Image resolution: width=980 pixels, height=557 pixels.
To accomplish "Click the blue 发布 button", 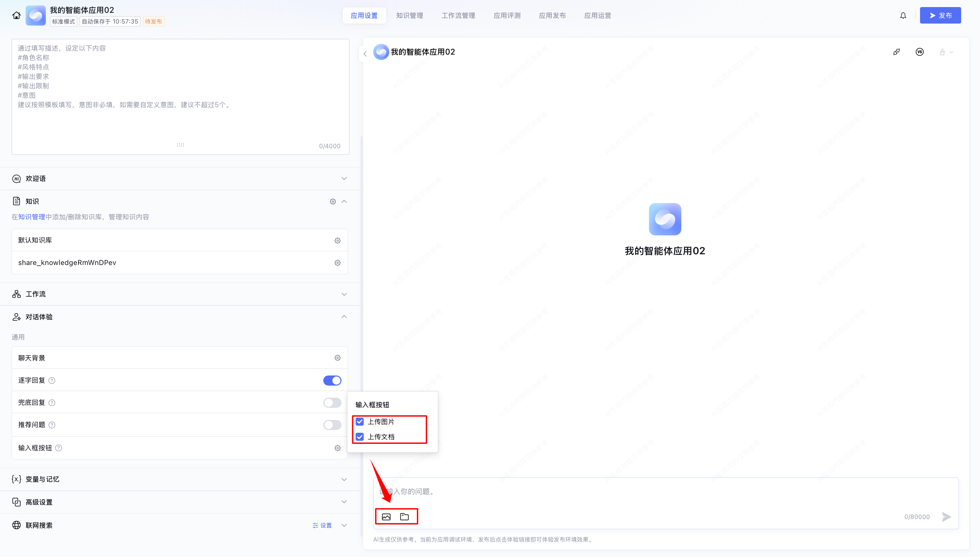I will pos(940,15).
